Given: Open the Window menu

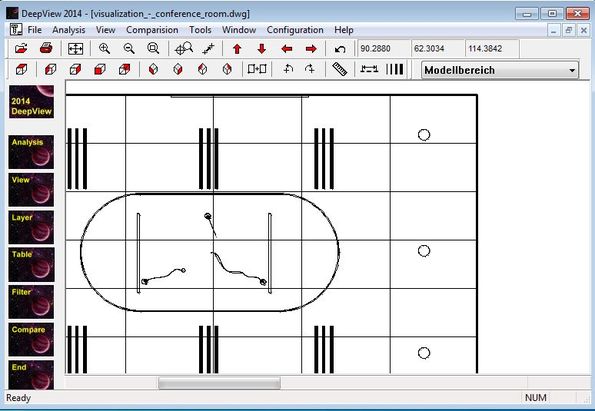Looking at the screenshot, I should pyautogui.click(x=239, y=30).
